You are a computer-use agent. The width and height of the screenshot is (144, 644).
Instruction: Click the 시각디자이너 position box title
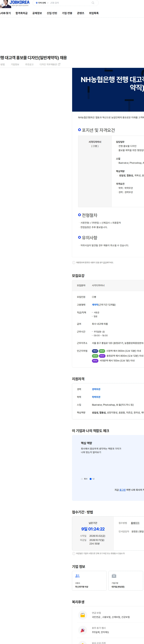click(x=95, y=142)
